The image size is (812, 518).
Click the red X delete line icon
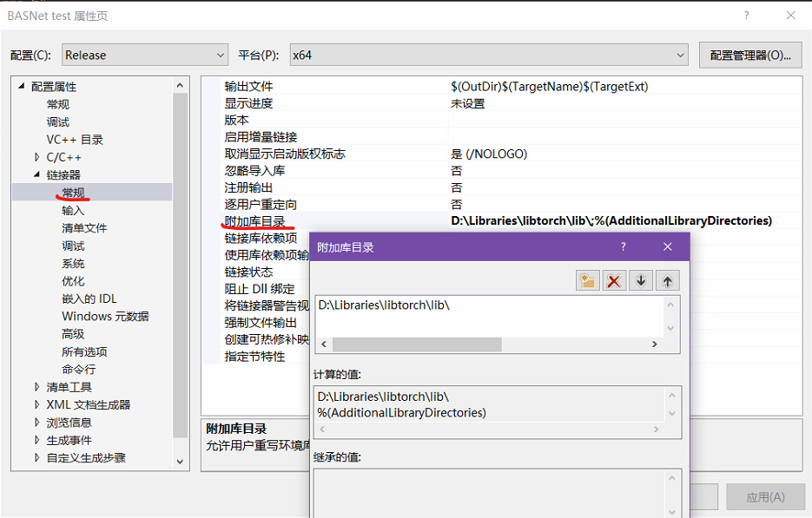click(x=614, y=281)
